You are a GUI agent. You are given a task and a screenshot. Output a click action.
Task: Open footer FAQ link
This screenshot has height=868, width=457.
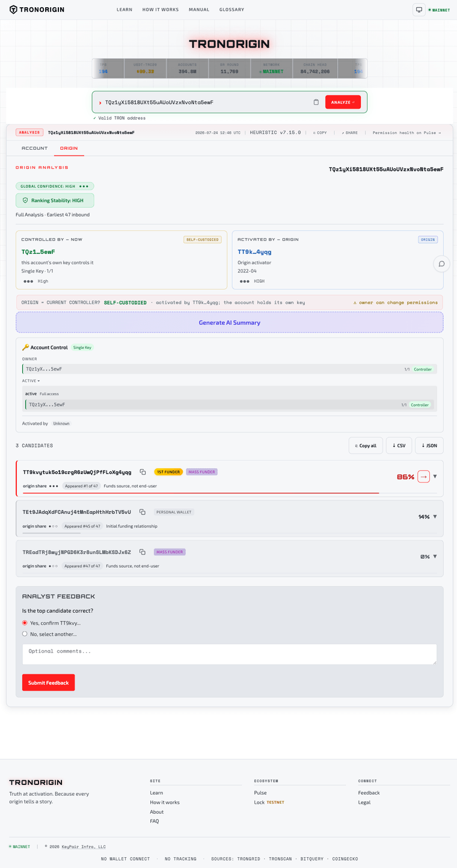155,821
